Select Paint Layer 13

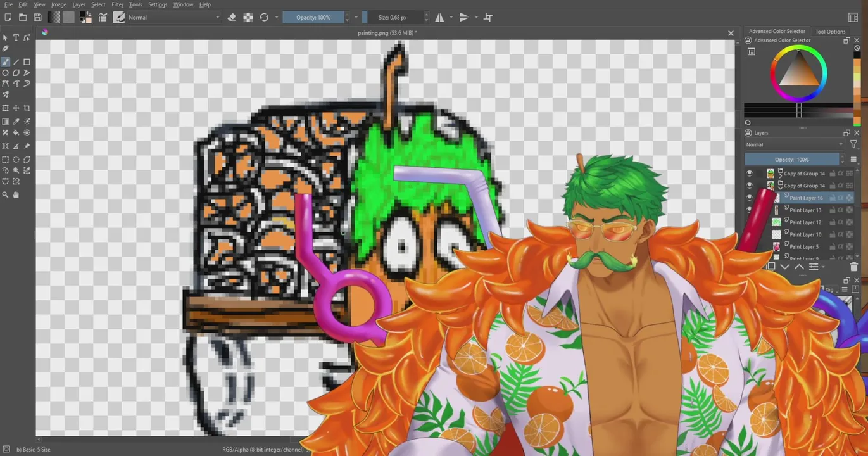pos(805,210)
